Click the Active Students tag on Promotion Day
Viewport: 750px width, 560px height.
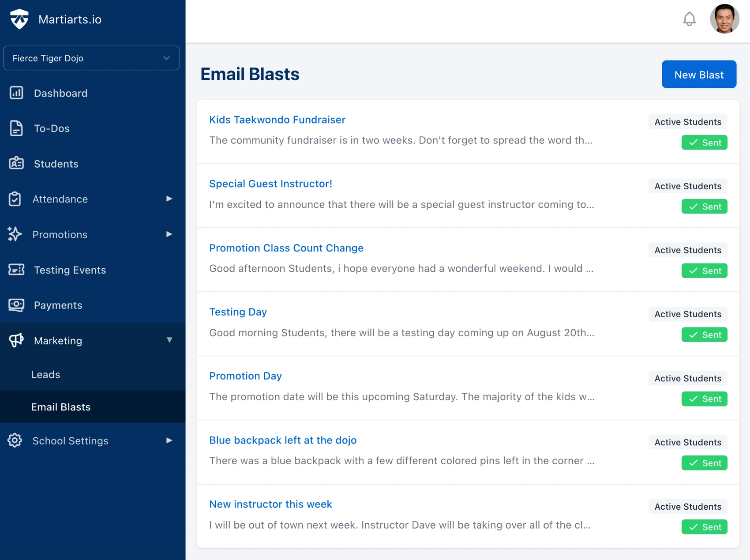pyautogui.click(x=687, y=378)
